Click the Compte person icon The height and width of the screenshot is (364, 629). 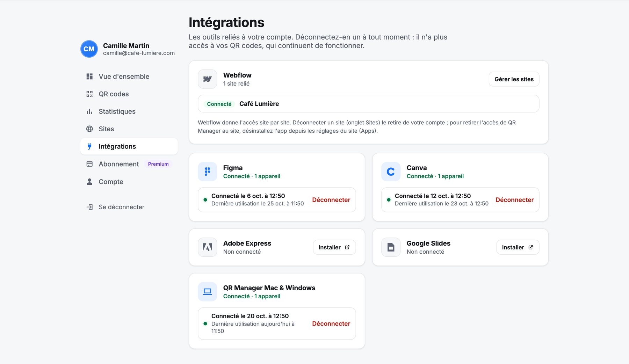tap(89, 182)
